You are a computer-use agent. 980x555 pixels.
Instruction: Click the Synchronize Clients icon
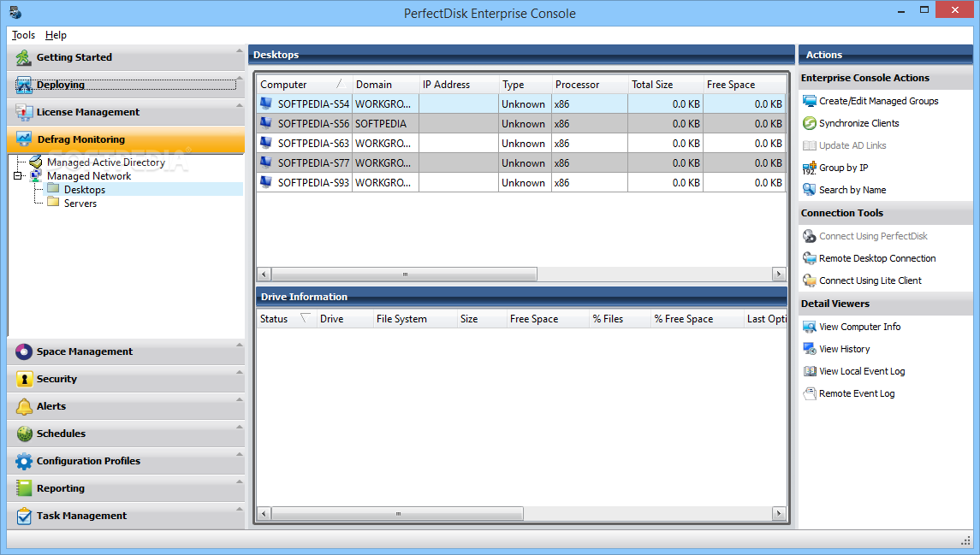[810, 124]
